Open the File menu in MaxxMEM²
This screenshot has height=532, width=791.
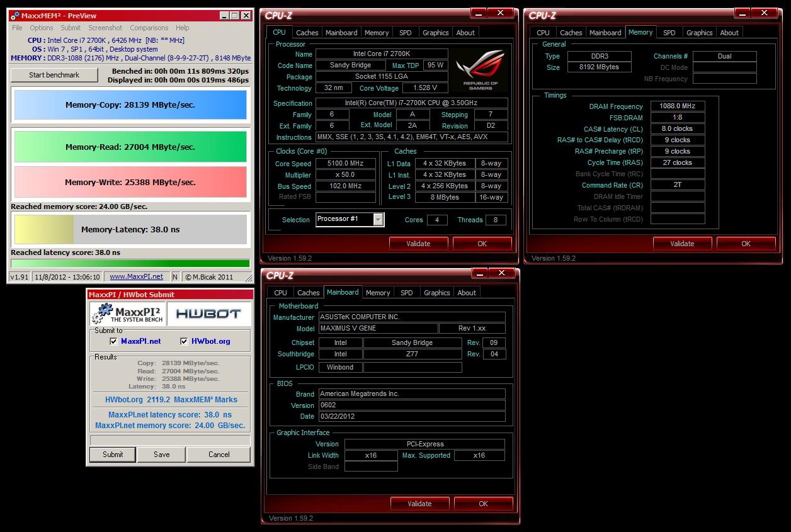17,28
